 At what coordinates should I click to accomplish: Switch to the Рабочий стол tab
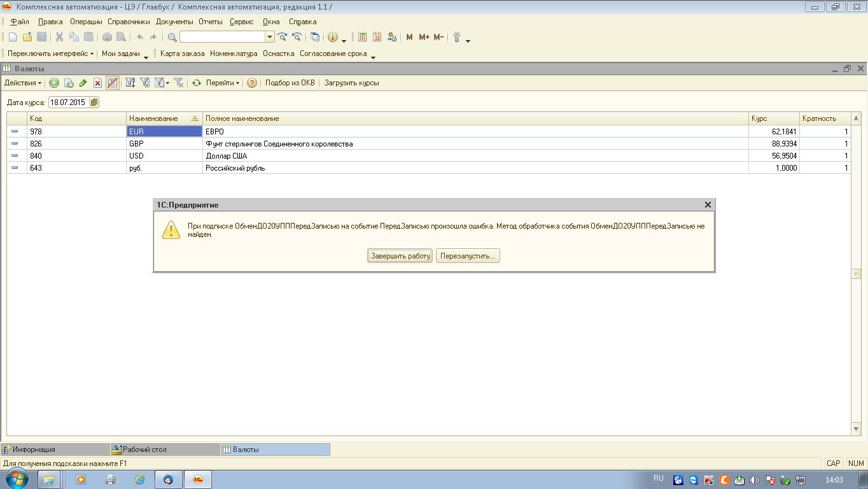tap(144, 450)
